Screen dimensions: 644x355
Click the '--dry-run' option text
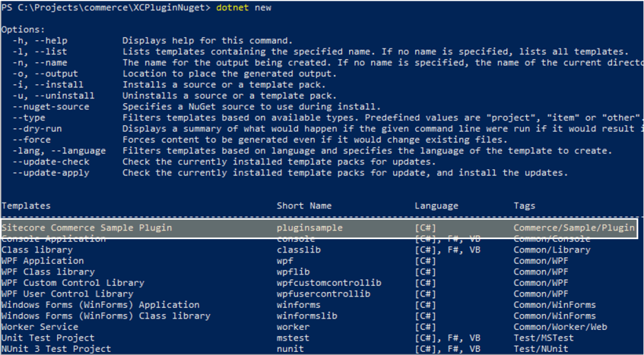[x=37, y=128]
